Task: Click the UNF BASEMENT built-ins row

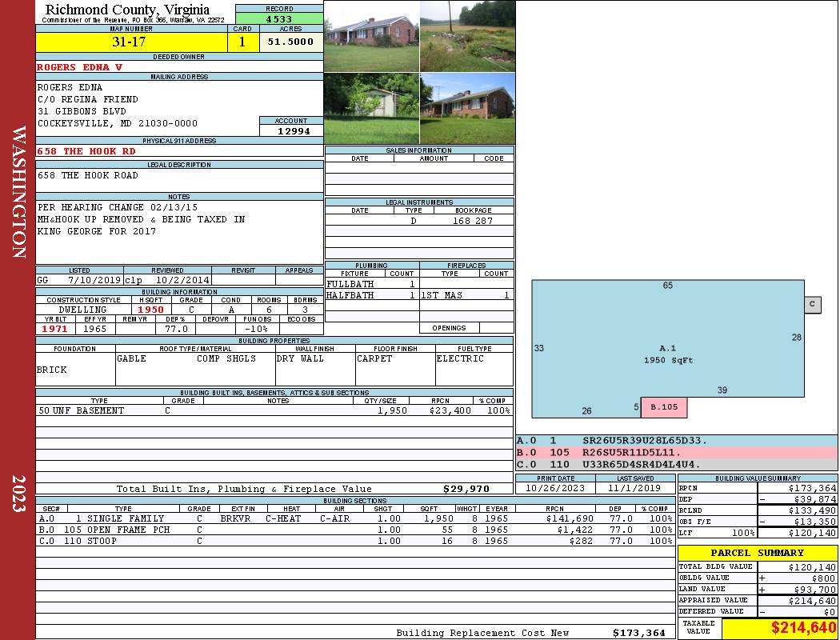Action: (274, 410)
